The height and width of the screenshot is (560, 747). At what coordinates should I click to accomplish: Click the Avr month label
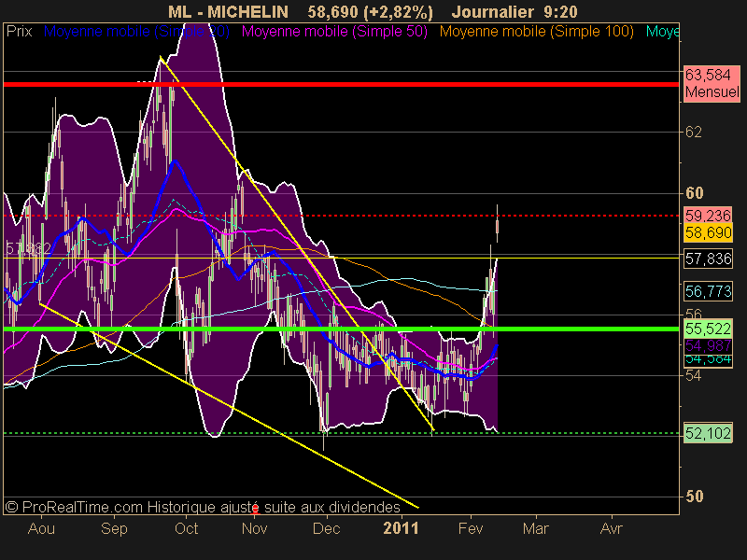pos(612,528)
